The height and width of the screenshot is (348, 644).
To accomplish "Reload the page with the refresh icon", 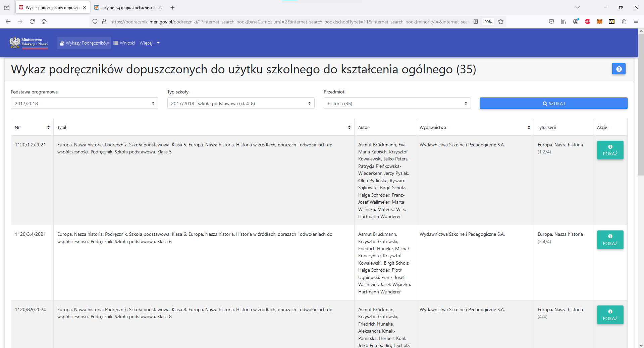I will (x=32, y=21).
